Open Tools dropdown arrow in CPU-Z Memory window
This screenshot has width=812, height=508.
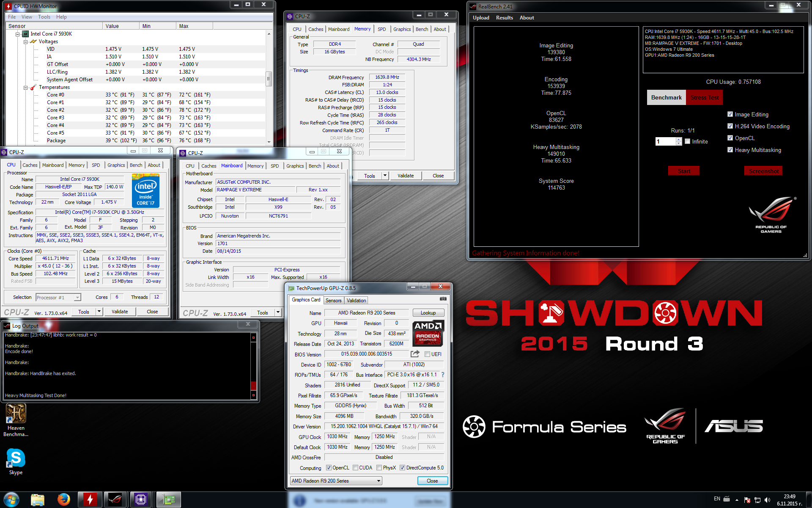pos(385,176)
